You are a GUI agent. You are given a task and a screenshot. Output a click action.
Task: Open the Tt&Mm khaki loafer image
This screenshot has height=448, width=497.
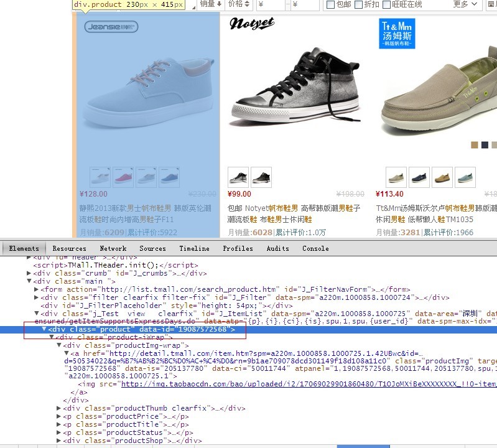pyautogui.click(x=439, y=92)
